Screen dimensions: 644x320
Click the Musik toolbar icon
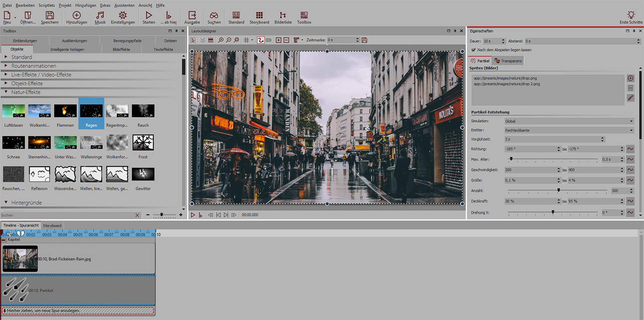tap(100, 16)
